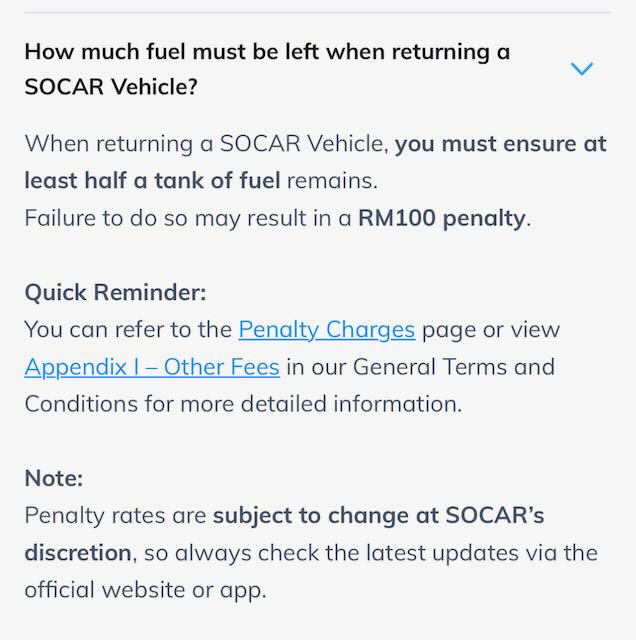Click the 'Note:' heading

click(54, 478)
